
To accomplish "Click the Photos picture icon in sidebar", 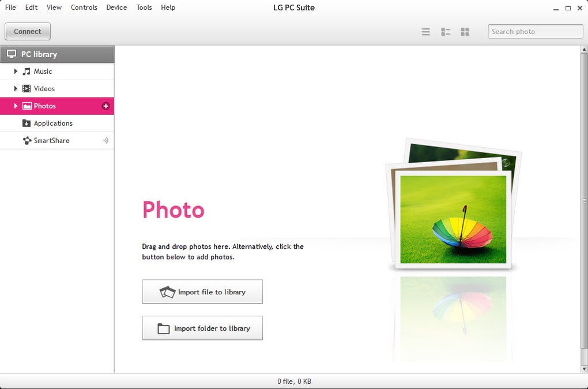I will (27, 106).
